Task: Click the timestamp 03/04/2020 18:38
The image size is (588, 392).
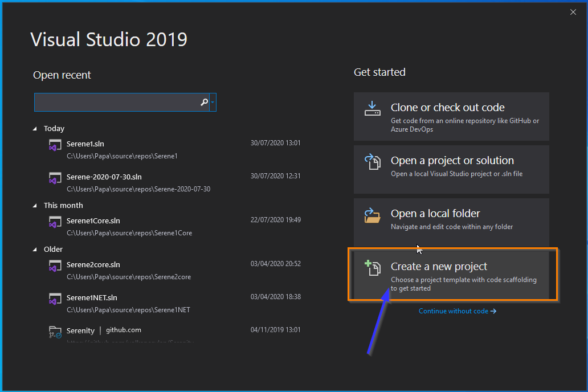Action: pos(276,297)
